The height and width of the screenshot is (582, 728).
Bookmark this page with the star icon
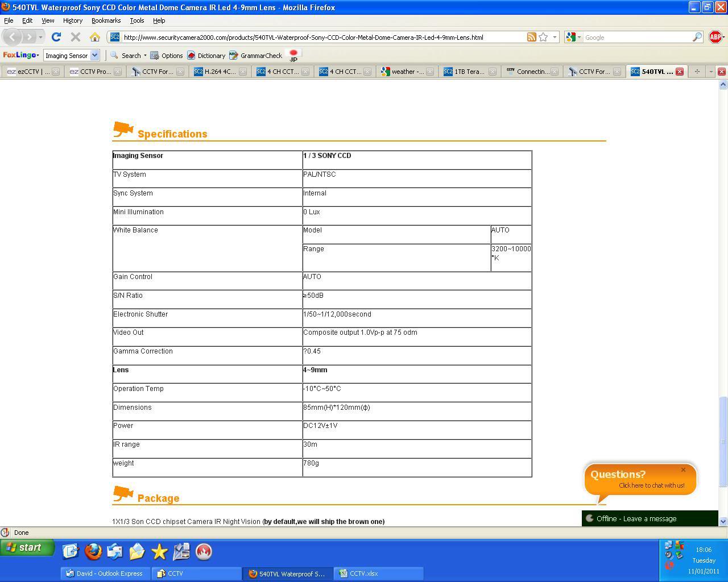(x=543, y=37)
